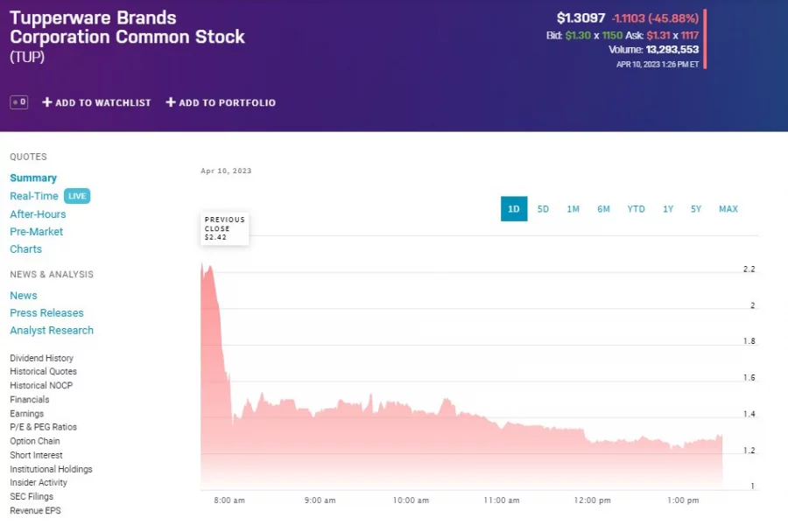View Press Releases
The width and height of the screenshot is (788, 532).
(x=46, y=312)
